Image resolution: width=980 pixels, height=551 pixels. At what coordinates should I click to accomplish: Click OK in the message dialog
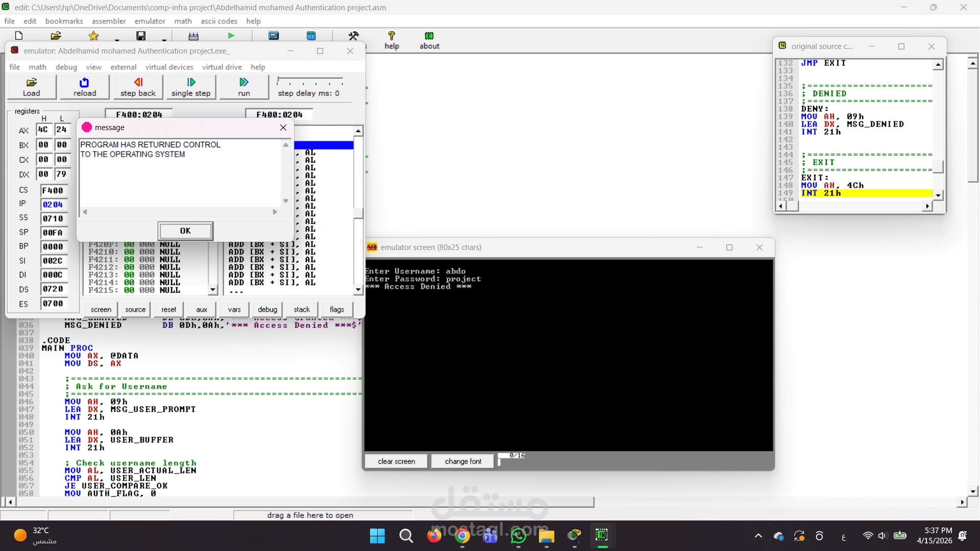[x=185, y=231]
